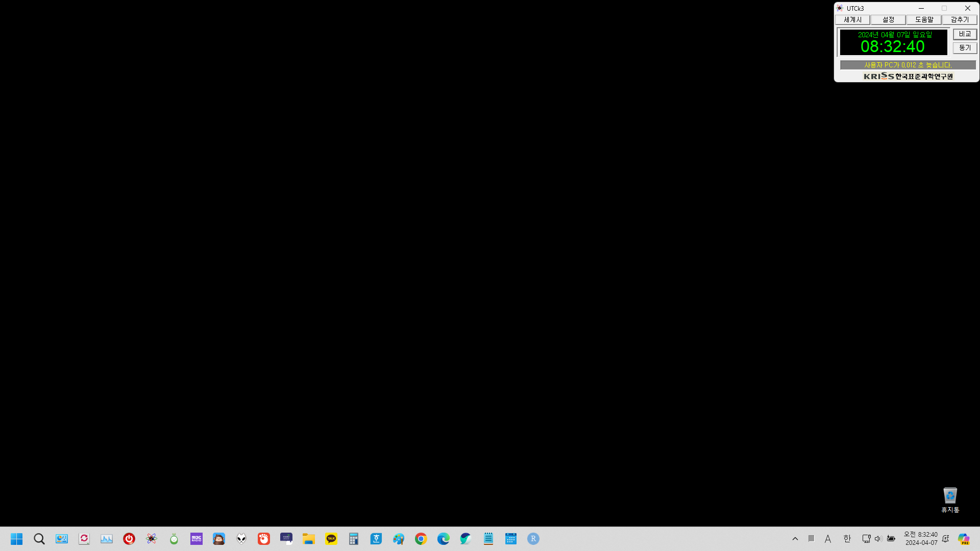This screenshot has width=980, height=551.
Task: Open File Explorer folder icon
Action: 309,539
